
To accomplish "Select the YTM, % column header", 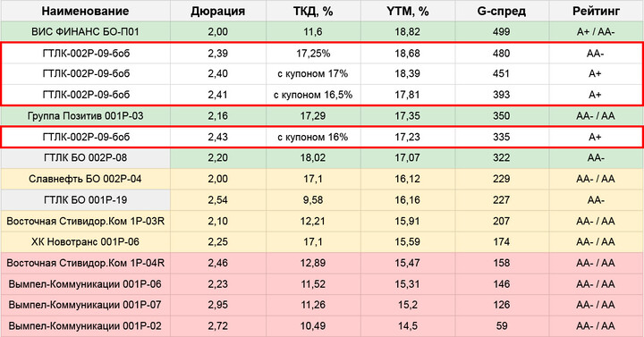I will [408, 11].
